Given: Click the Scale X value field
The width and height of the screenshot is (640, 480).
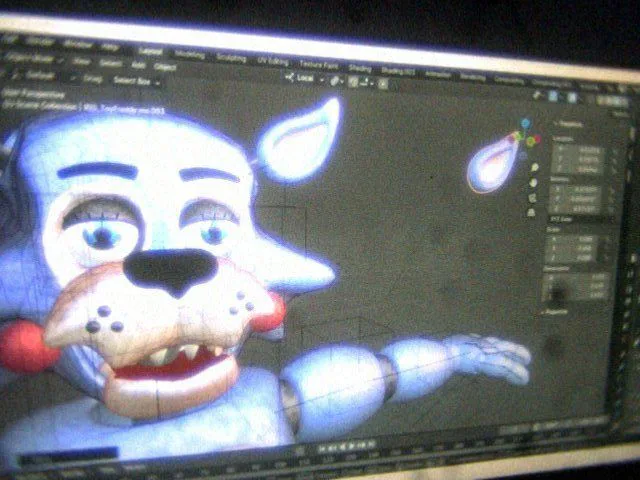Looking at the screenshot, I should [571, 239].
